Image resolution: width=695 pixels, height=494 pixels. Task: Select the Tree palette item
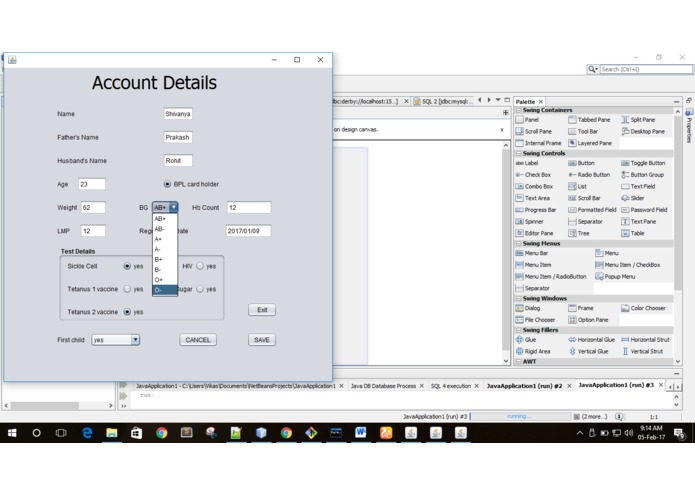(579, 233)
